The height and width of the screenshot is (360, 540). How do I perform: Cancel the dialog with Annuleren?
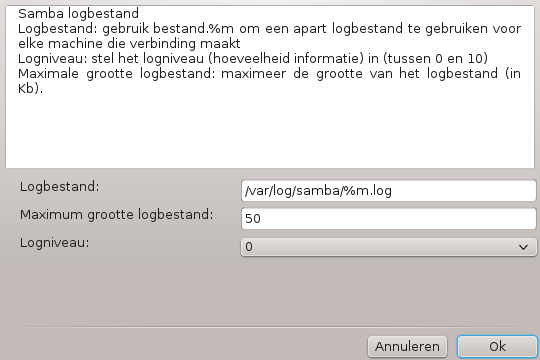tap(407, 347)
